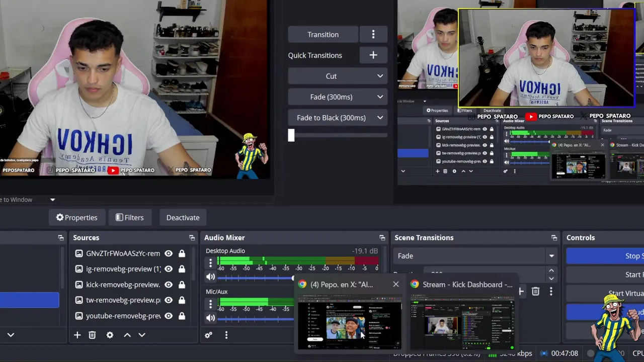Click the Deactivate button
This screenshot has width=644, height=362.
(x=183, y=218)
